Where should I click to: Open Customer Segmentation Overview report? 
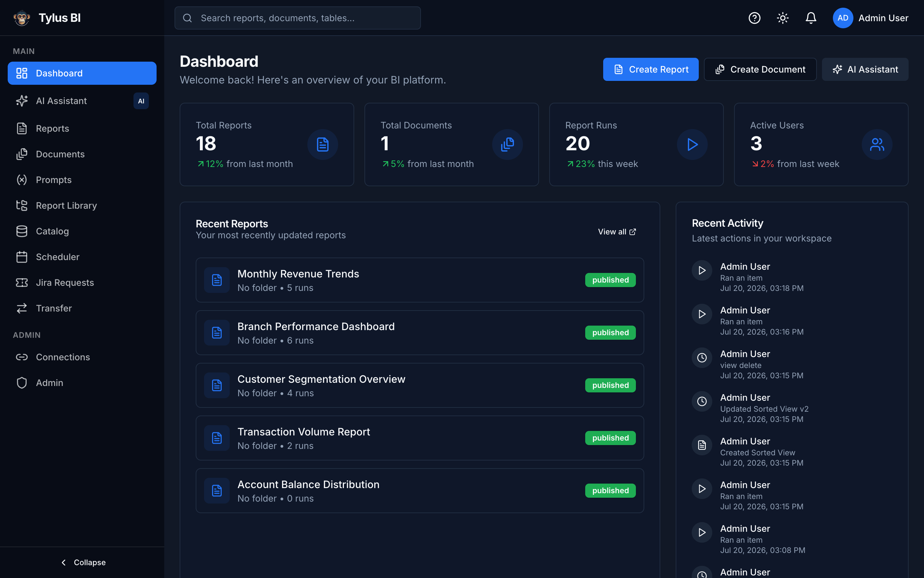tap(420, 385)
